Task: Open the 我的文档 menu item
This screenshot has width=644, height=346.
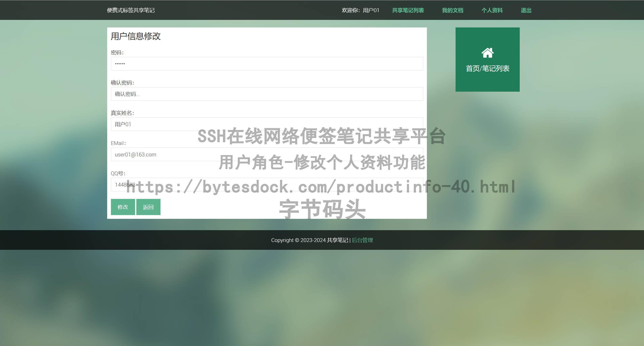Action: point(453,10)
